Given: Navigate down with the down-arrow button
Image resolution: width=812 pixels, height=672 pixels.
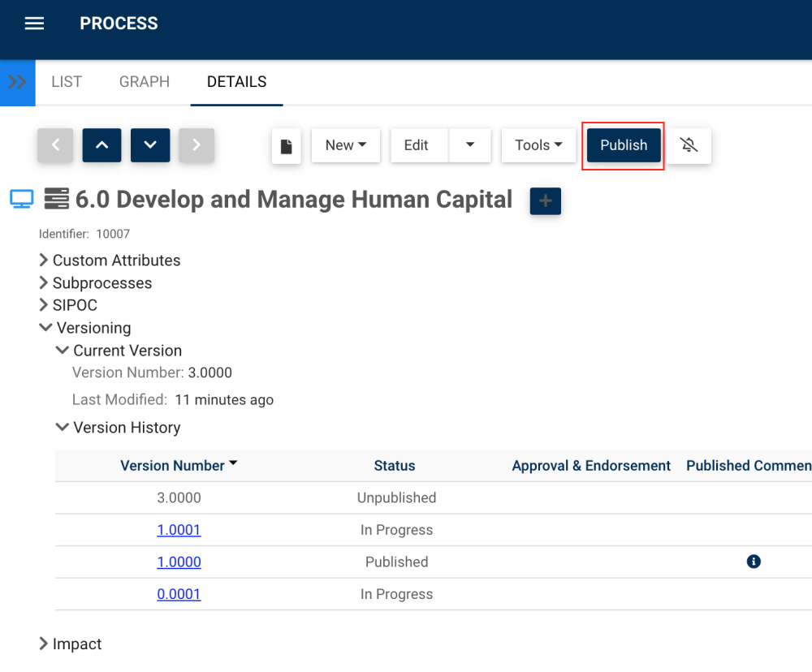Looking at the screenshot, I should [150, 145].
